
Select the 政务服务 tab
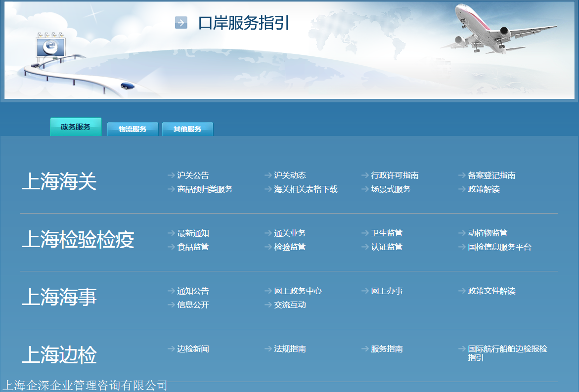click(76, 127)
